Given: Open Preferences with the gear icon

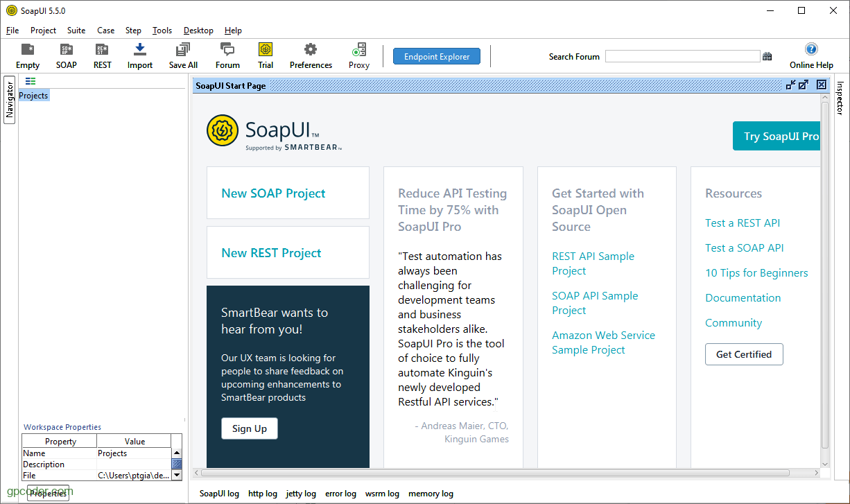Looking at the screenshot, I should pos(310,55).
